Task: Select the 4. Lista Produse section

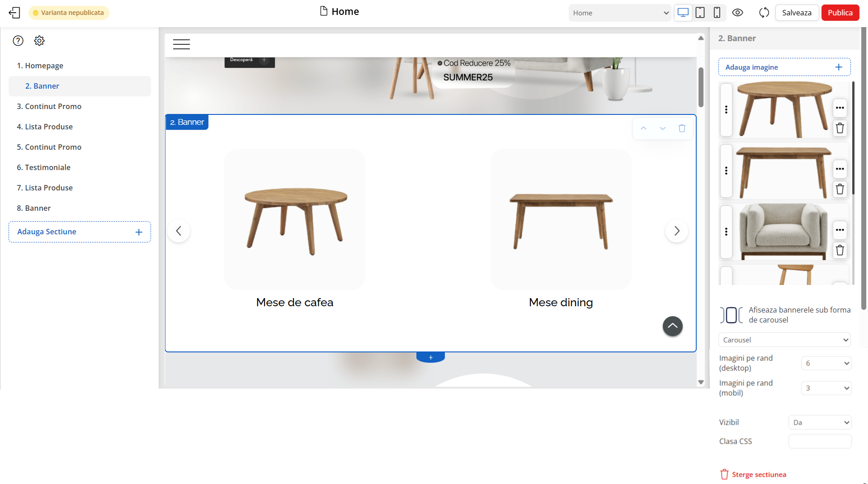Action: 45,127
